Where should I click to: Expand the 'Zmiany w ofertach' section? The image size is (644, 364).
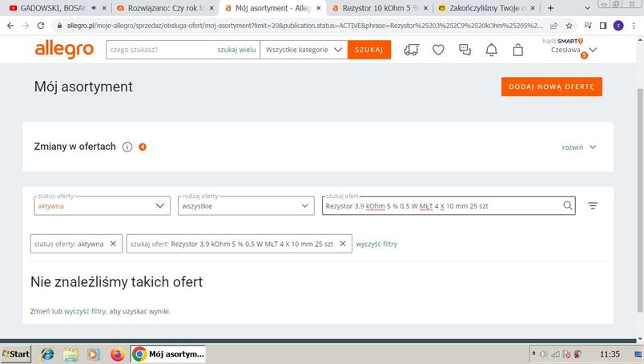(x=580, y=147)
